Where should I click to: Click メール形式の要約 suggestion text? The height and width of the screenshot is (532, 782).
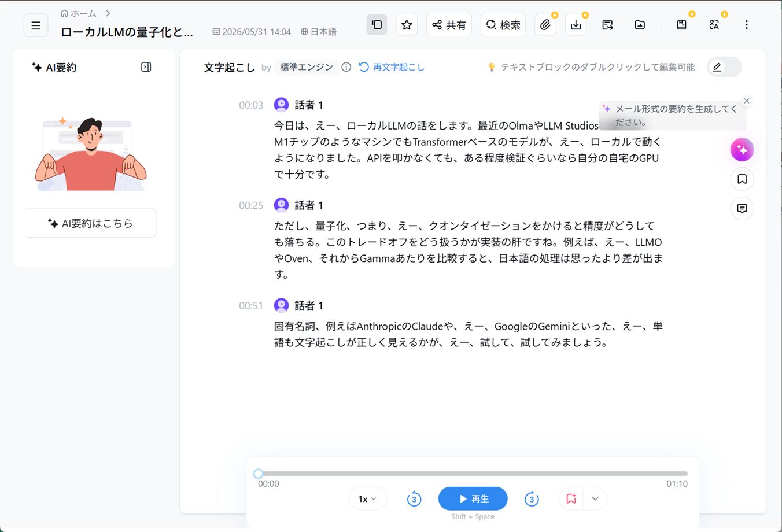(676, 115)
